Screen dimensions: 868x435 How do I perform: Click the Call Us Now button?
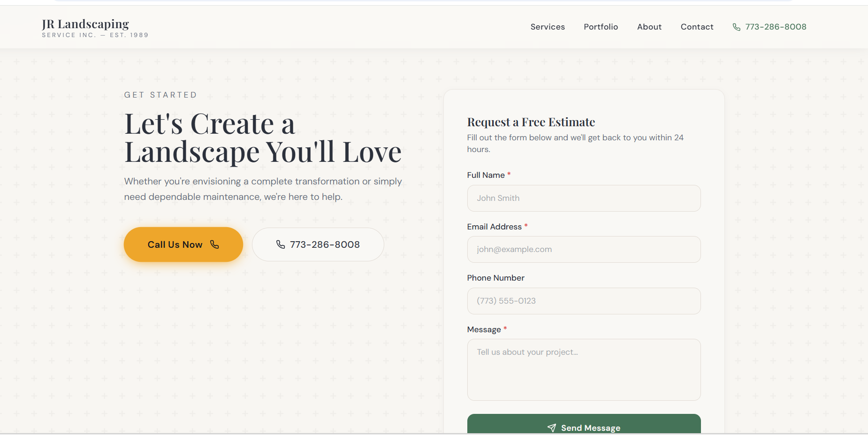(x=183, y=244)
